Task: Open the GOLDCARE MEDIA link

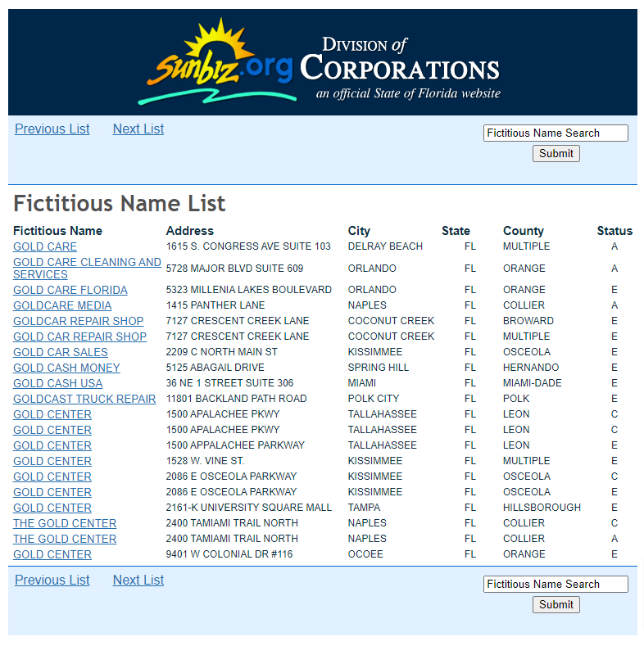Action: (62, 305)
